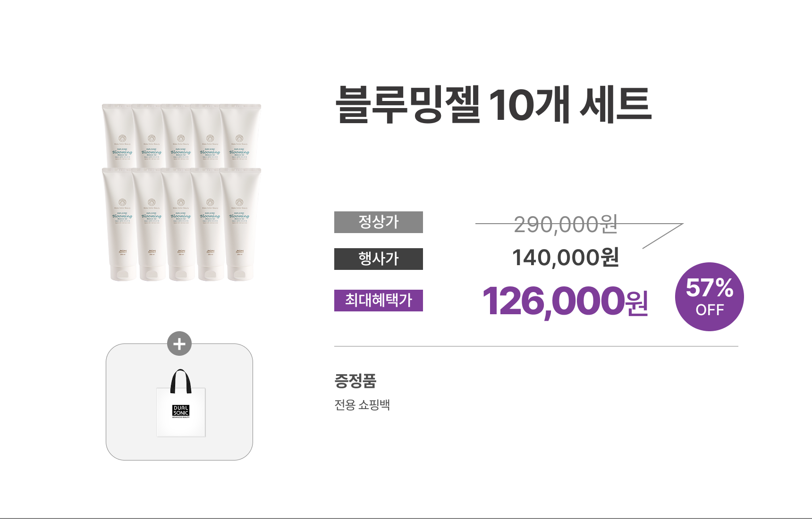Select the dark 행사가 label
Screen dimensions: 812x519
[x=378, y=259]
